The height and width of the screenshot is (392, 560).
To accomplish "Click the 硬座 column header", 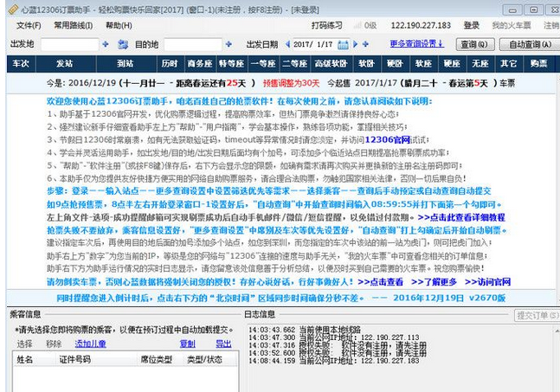I will pyautogui.click(x=452, y=64).
